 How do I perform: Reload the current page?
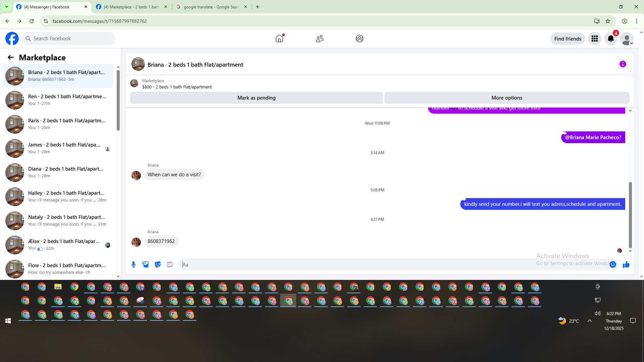click(32, 21)
